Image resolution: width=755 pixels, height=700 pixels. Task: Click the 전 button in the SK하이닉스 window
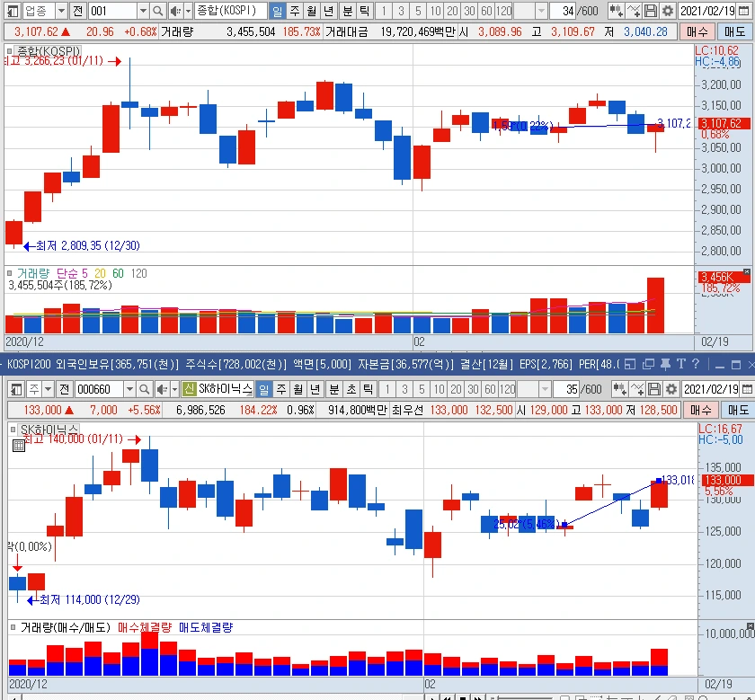point(65,389)
